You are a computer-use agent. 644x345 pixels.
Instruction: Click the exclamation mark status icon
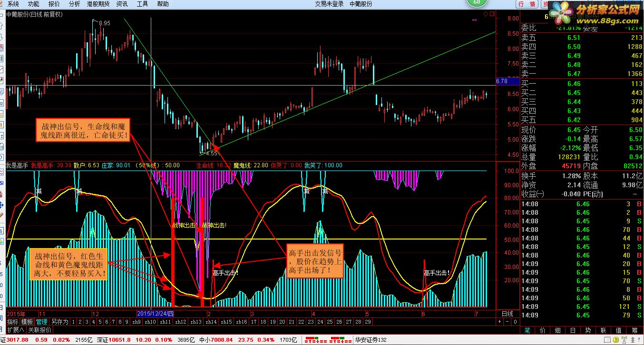[x=639, y=339]
